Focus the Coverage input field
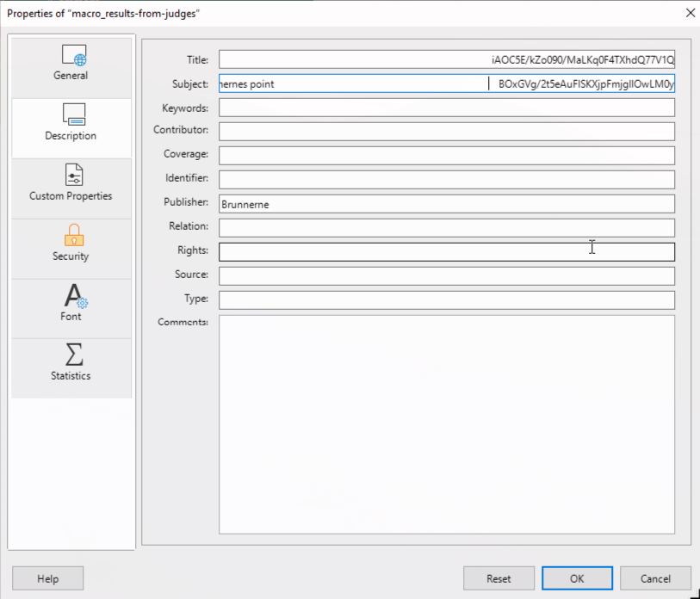Viewport: 700px width, 599px height. (446, 156)
